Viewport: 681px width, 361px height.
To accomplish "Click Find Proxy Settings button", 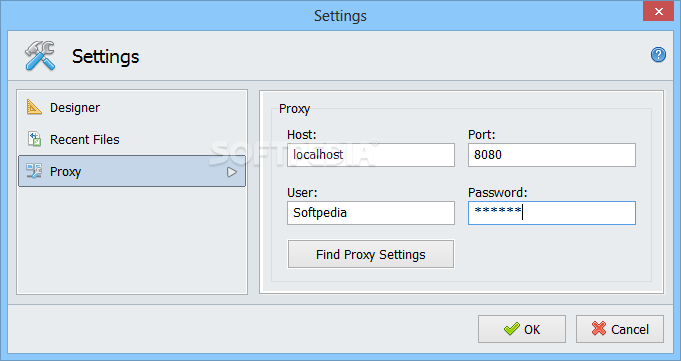I will (371, 254).
